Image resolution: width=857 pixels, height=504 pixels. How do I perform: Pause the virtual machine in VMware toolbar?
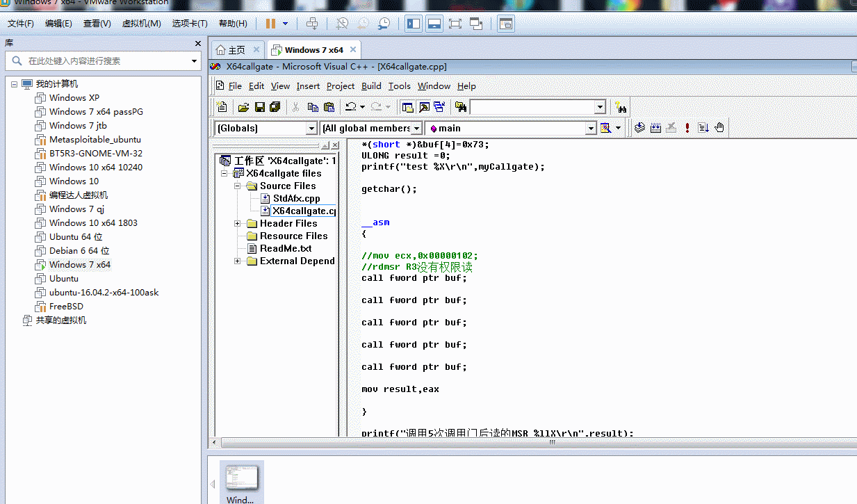click(271, 24)
